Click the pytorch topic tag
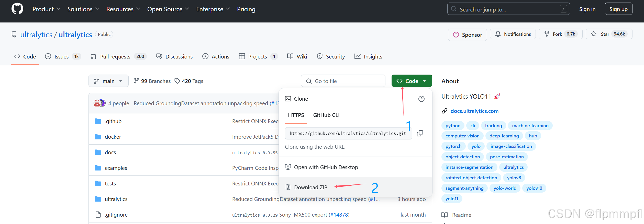Screen dimensions: 644x224 pyautogui.click(x=453, y=146)
